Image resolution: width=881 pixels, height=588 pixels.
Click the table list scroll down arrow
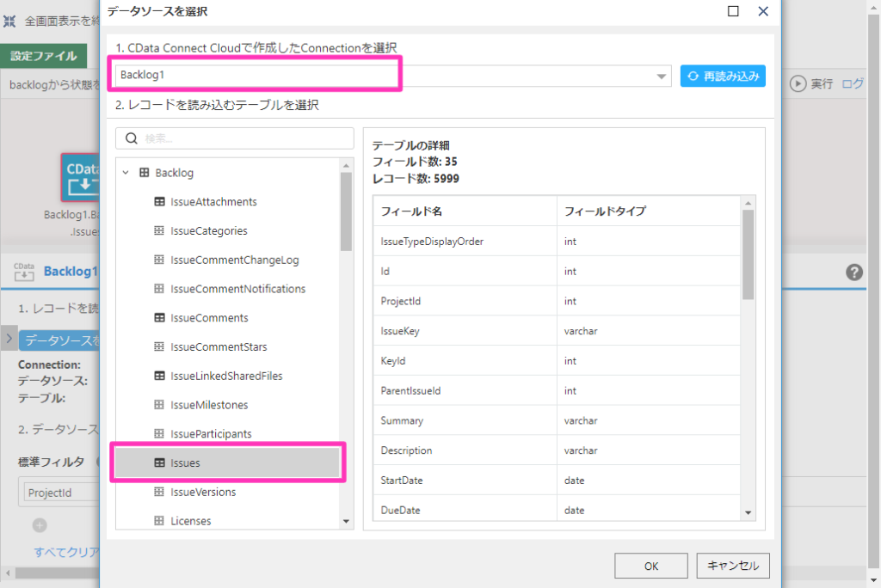tap(346, 522)
